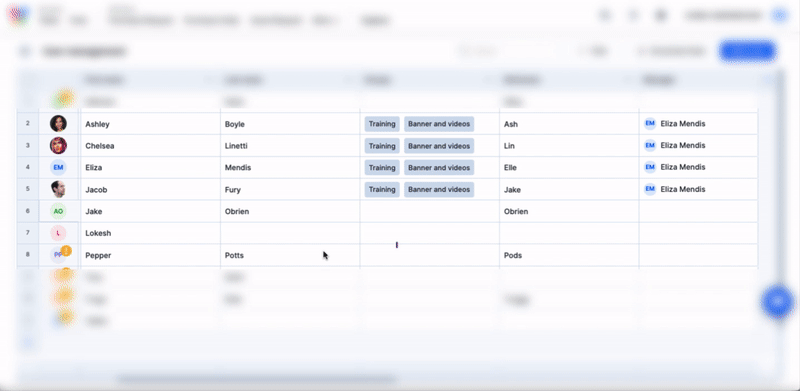The image size is (800, 391).
Task: Click the horizontal scrollbar below the table
Action: [258, 379]
